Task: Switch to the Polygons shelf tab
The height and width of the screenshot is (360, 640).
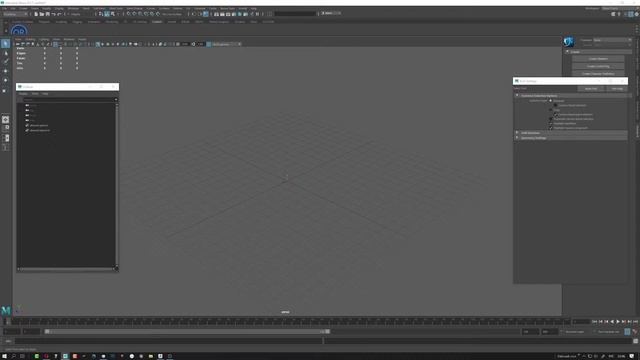Action: tap(44, 22)
